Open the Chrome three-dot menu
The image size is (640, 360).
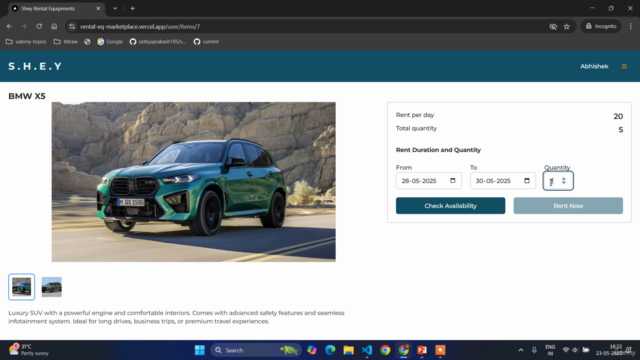click(631, 26)
